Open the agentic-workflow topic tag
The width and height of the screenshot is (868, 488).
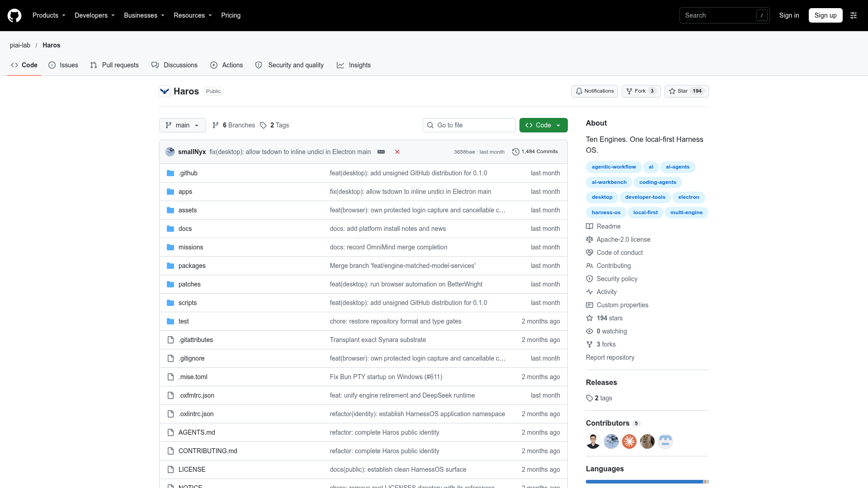tap(613, 167)
